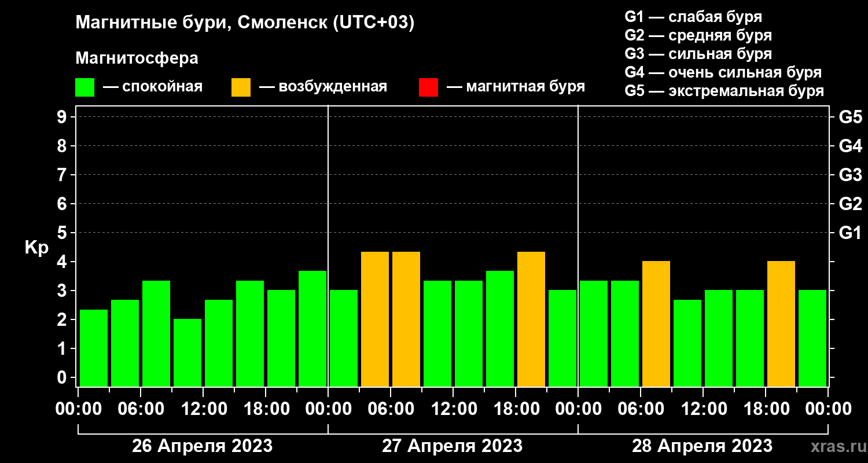Click the 06:00–09:00 green bar on 26 Апреля
Image resolution: width=868 pixels, height=463 pixels.
pos(156,333)
